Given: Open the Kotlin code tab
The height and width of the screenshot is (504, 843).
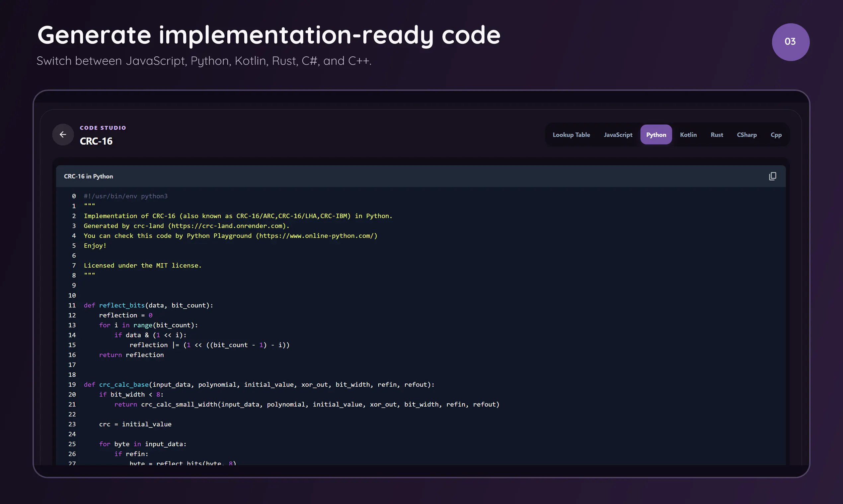Looking at the screenshot, I should pyautogui.click(x=688, y=135).
